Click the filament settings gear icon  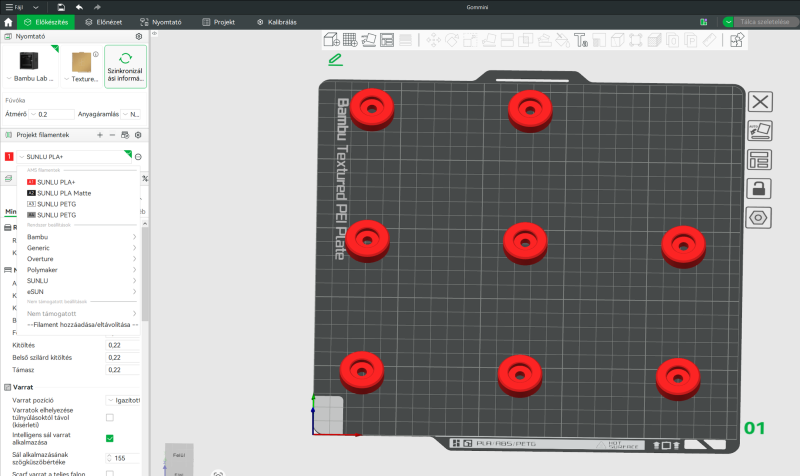[x=138, y=135]
